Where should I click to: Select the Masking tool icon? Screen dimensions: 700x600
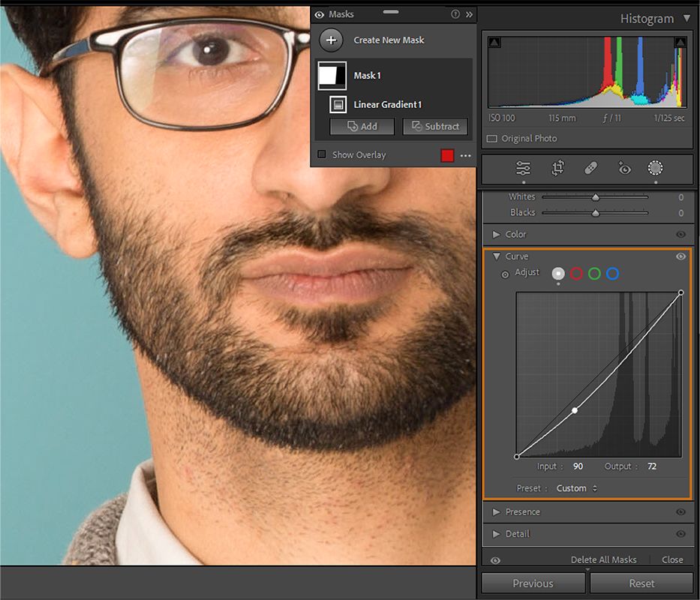coord(654,169)
